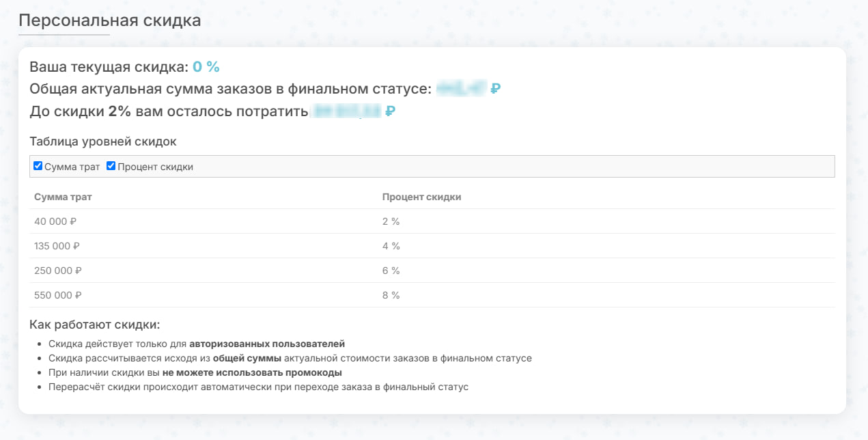The image size is (868, 440).
Task: Click ruble icon after remaining-to-spend amount
Action: tap(390, 111)
